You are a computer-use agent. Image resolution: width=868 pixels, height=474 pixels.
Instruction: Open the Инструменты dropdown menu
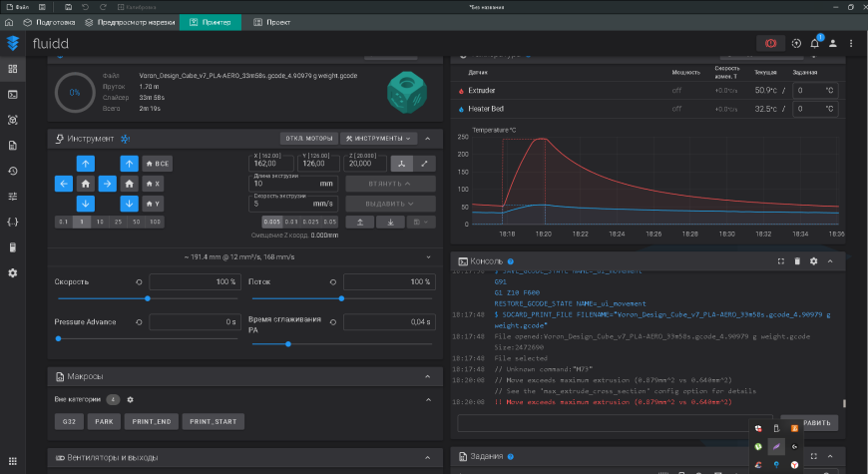click(x=377, y=139)
